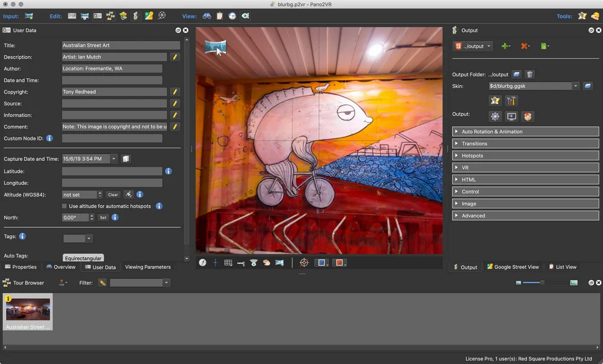Click the red X remove output icon
Viewport: 603px width, 364px height.
(525, 46)
